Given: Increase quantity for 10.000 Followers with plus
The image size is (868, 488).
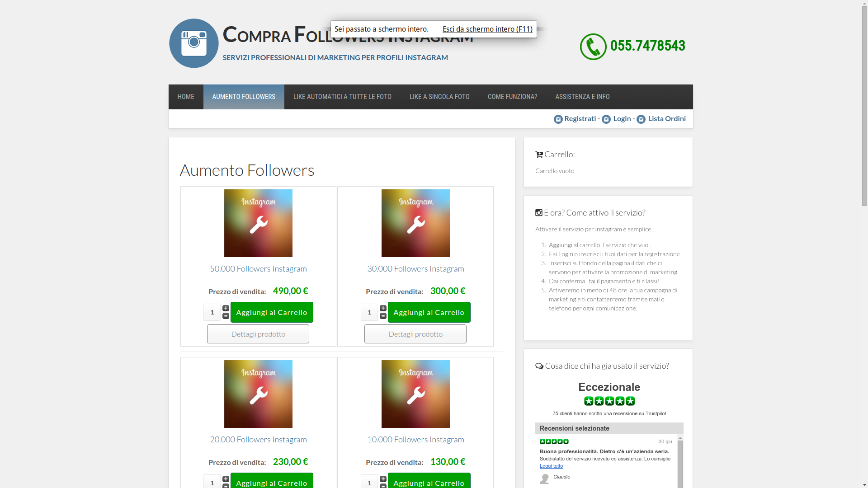Looking at the screenshot, I should [383, 479].
